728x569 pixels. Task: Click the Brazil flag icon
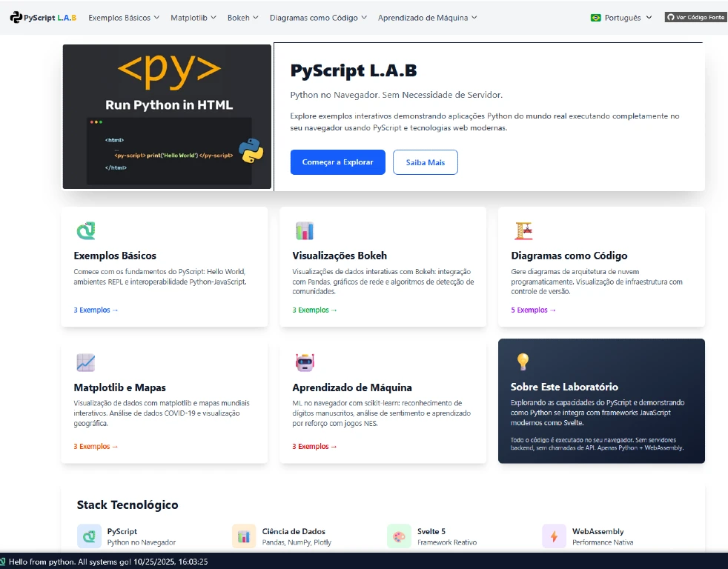pos(596,18)
